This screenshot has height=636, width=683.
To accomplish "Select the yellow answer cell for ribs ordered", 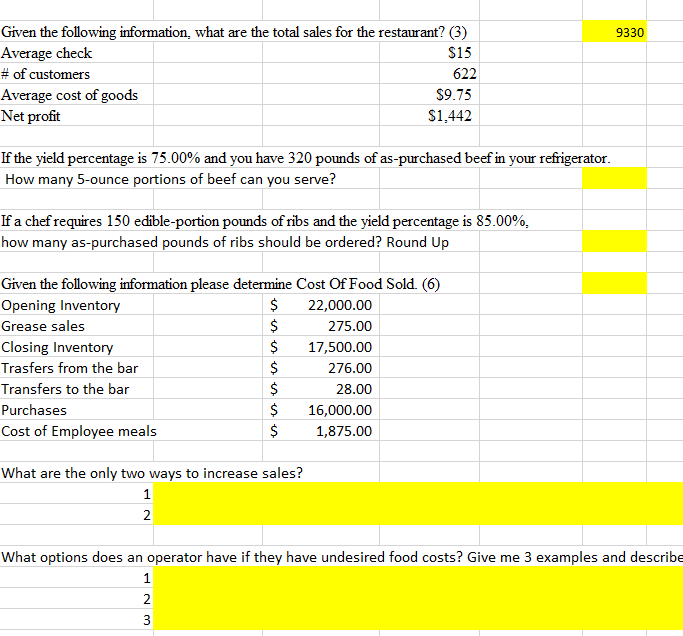I will pos(614,241).
